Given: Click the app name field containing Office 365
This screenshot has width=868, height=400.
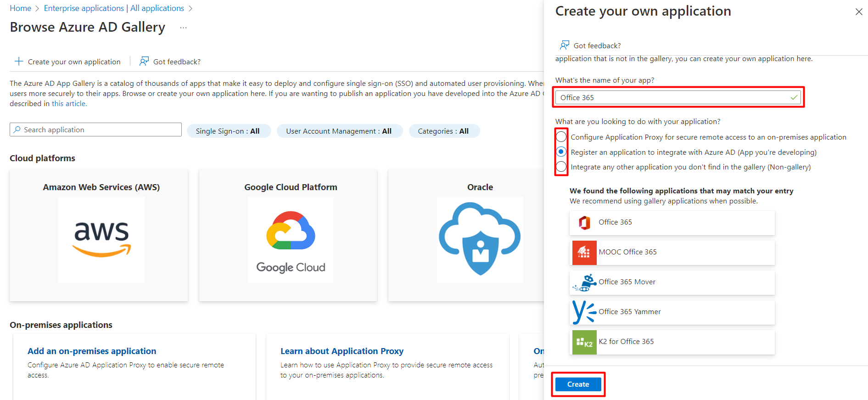Looking at the screenshot, I should [678, 97].
